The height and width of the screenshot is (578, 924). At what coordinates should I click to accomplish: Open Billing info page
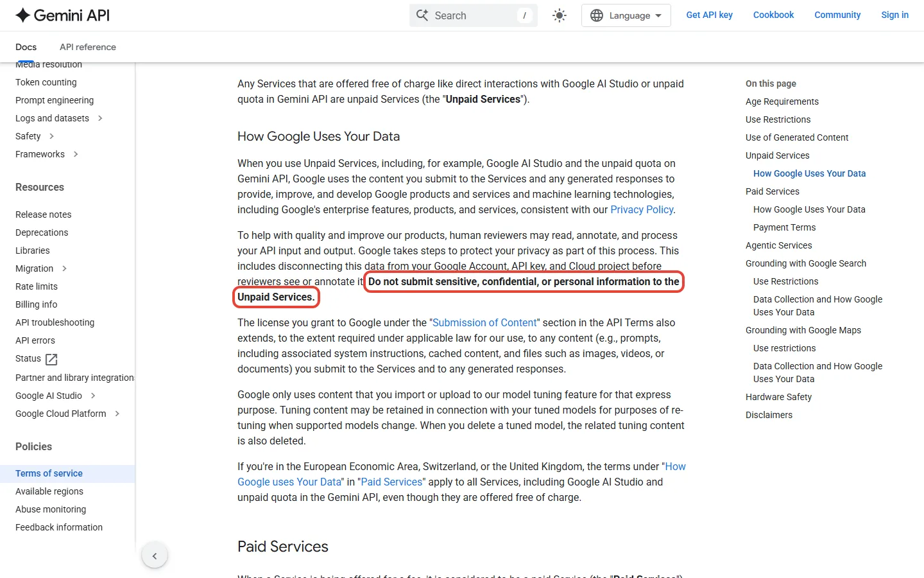(x=37, y=304)
